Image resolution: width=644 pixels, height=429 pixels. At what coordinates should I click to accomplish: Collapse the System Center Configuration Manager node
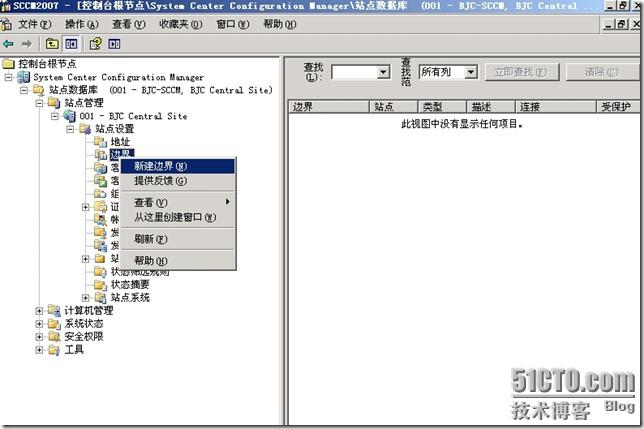pos(9,77)
